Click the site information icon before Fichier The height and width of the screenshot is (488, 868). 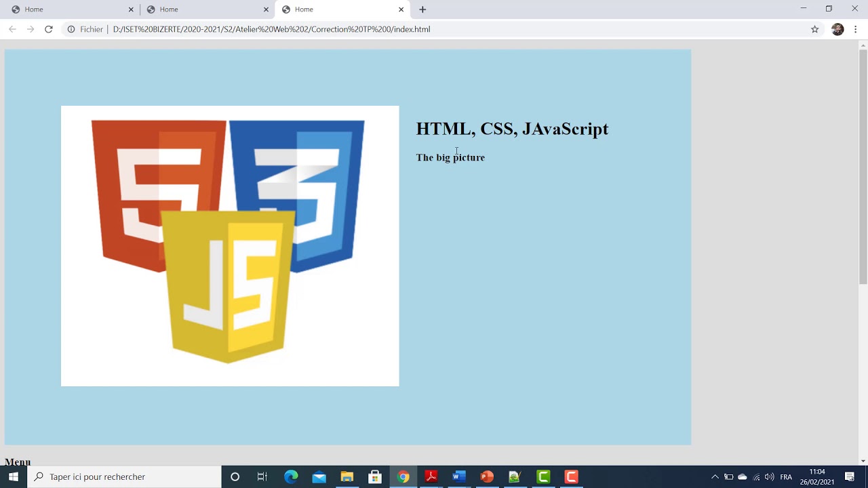pyautogui.click(x=71, y=29)
